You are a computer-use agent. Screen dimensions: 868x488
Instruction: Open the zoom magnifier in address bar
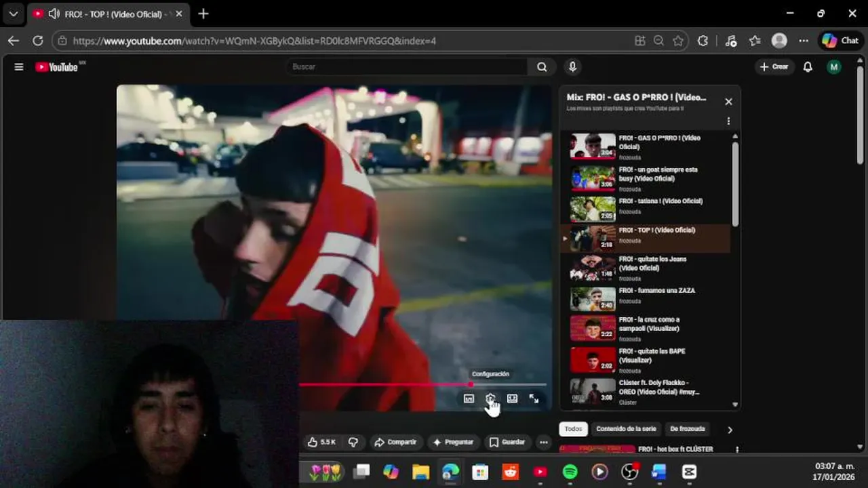[658, 41]
